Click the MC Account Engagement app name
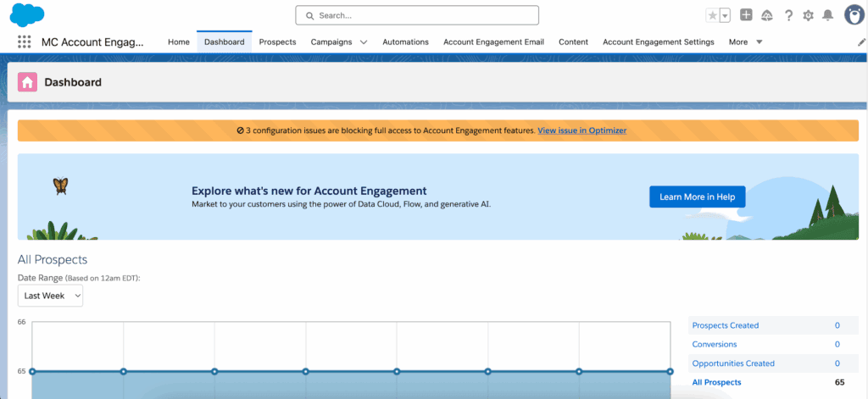The image size is (868, 399). (x=92, y=42)
